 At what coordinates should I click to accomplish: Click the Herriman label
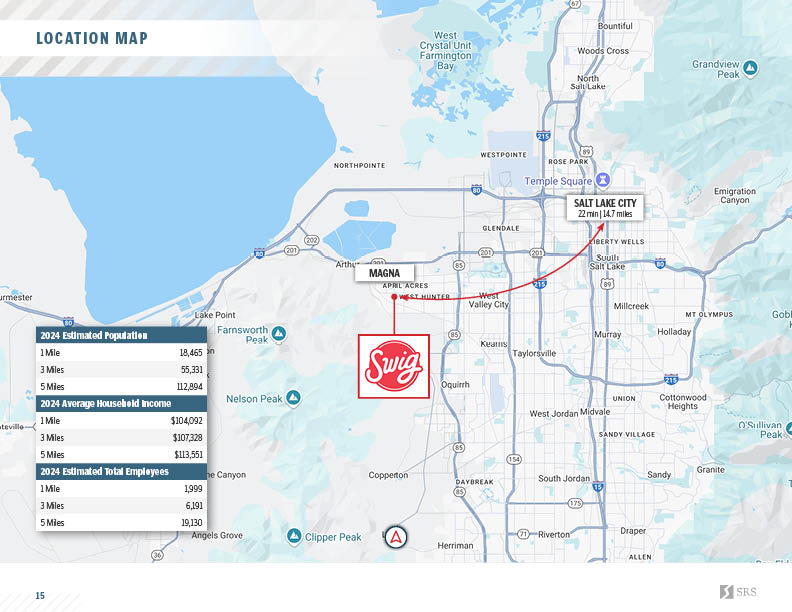pos(455,545)
